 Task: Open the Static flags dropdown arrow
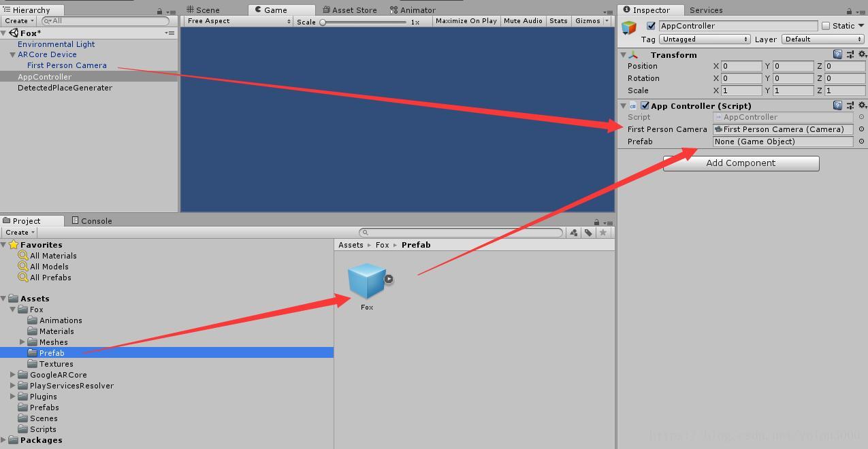point(861,26)
